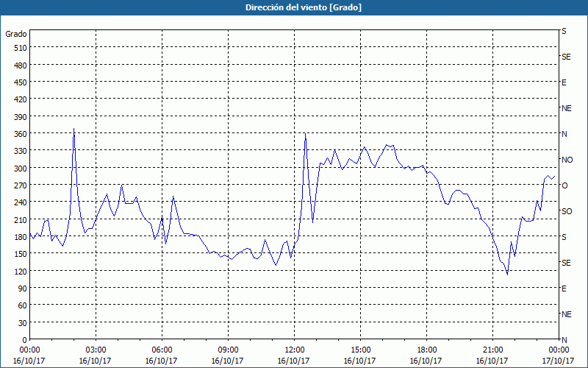Image resolution: width=588 pixels, height=368 pixels.
Task: Select the 12:00 time axis label
Action: click(295, 350)
